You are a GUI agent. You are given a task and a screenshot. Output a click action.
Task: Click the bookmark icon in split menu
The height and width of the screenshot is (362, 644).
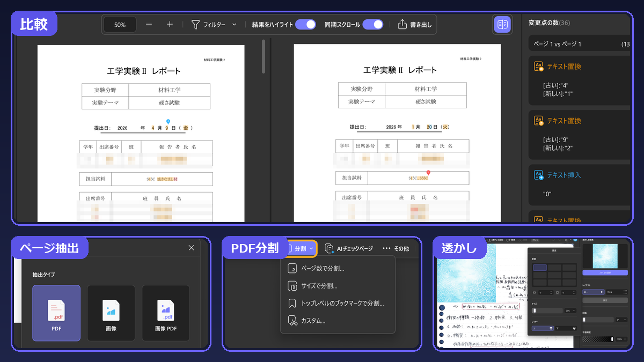point(292,304)
